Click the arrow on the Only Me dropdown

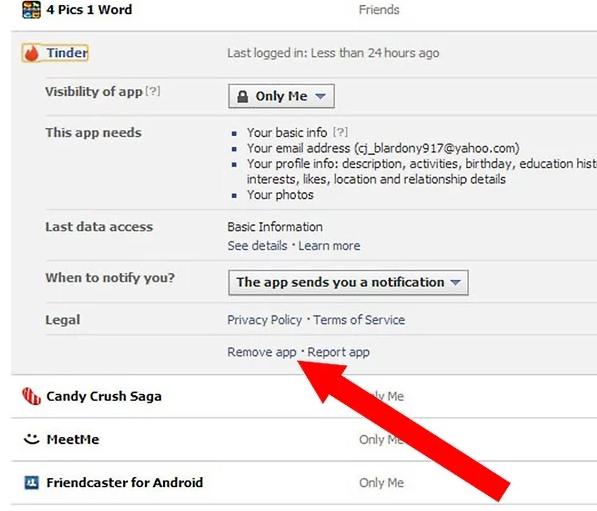321,96
